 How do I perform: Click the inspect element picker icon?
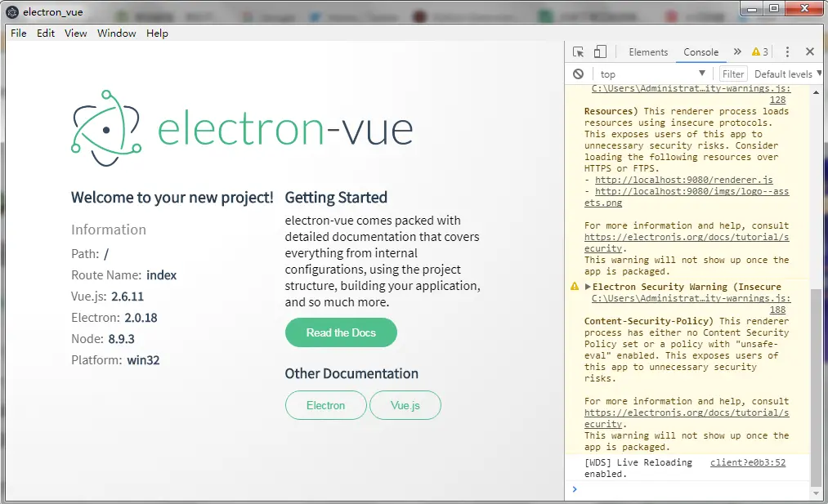point(578,51)
